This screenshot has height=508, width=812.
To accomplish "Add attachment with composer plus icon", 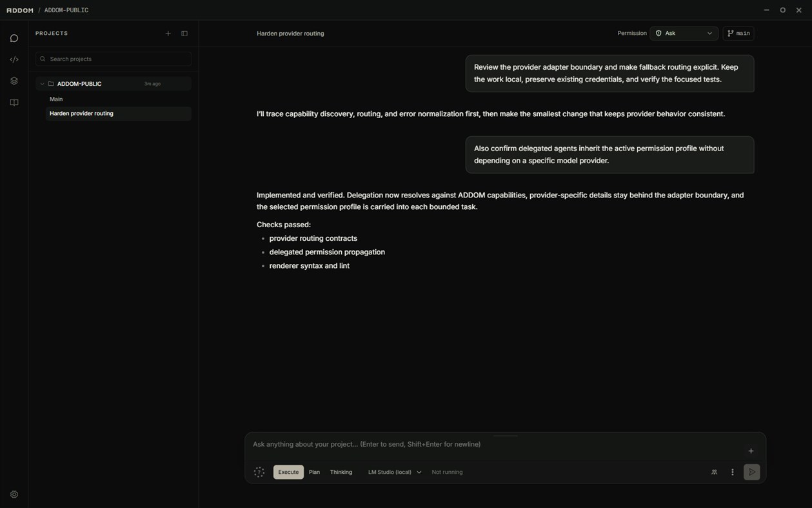I will [x=751, y=451].
